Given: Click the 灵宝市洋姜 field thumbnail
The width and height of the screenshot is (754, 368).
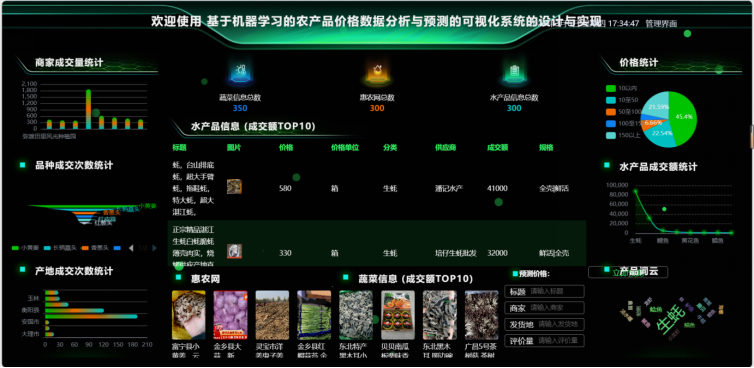Looking at the screenshot, I should click(x=272, y=315).
